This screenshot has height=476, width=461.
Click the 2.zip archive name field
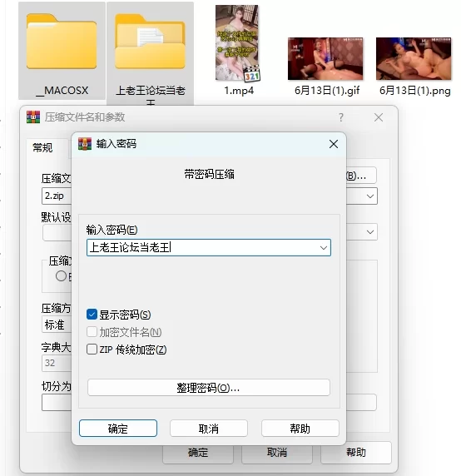click(x=57, y=196)
